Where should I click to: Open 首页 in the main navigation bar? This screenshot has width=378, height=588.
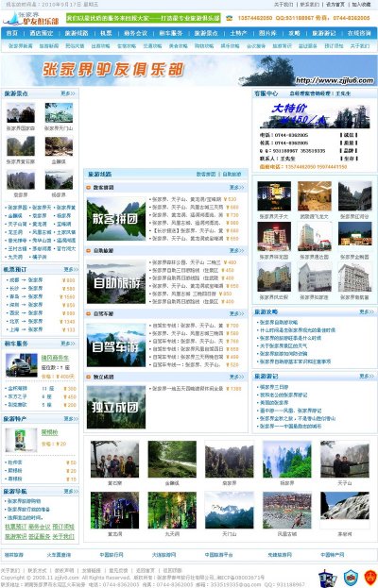12,33
